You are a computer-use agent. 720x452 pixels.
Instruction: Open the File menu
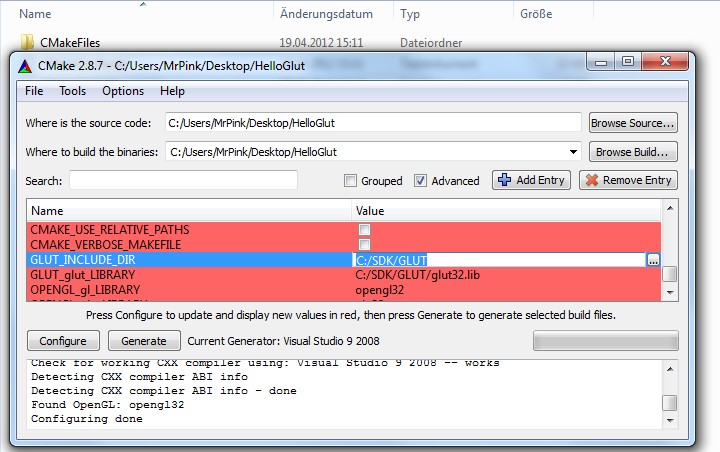coord(34,91)
